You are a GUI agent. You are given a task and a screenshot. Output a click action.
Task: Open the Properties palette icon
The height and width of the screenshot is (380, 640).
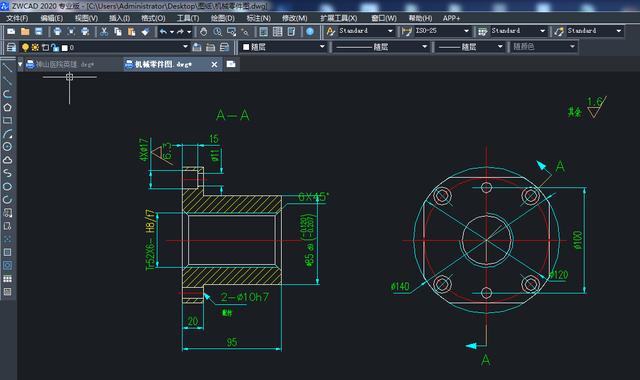coord(264,31)
